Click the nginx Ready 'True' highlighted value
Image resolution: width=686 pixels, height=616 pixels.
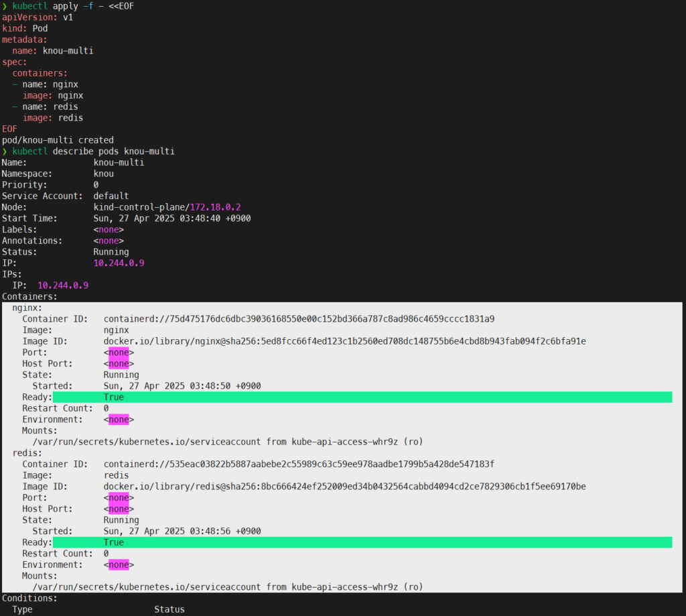[x=114, y=397]
